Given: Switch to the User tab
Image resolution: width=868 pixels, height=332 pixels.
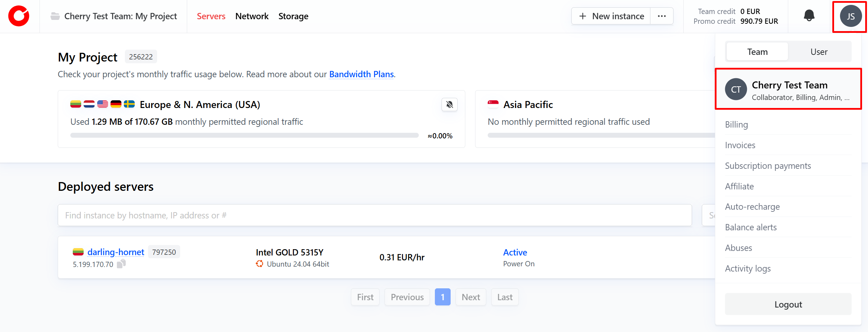Looking at the screenshot, I should point(819,52).
